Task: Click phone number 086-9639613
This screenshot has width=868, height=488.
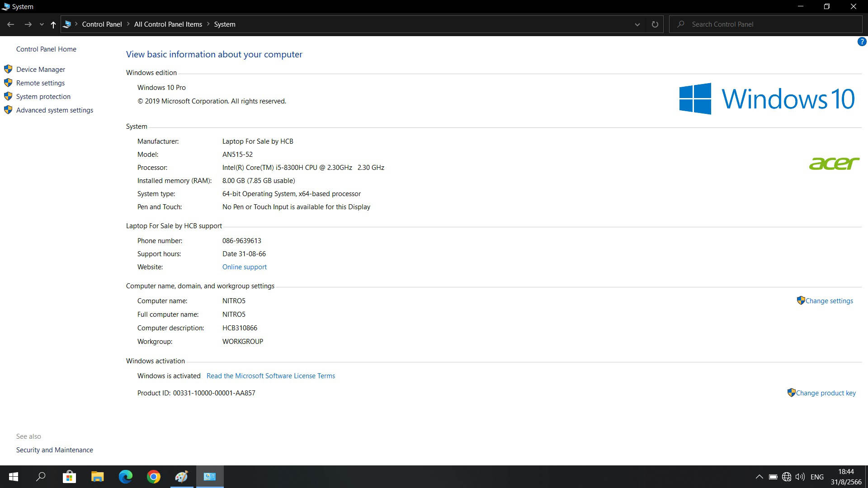Action: coord(242,241)
